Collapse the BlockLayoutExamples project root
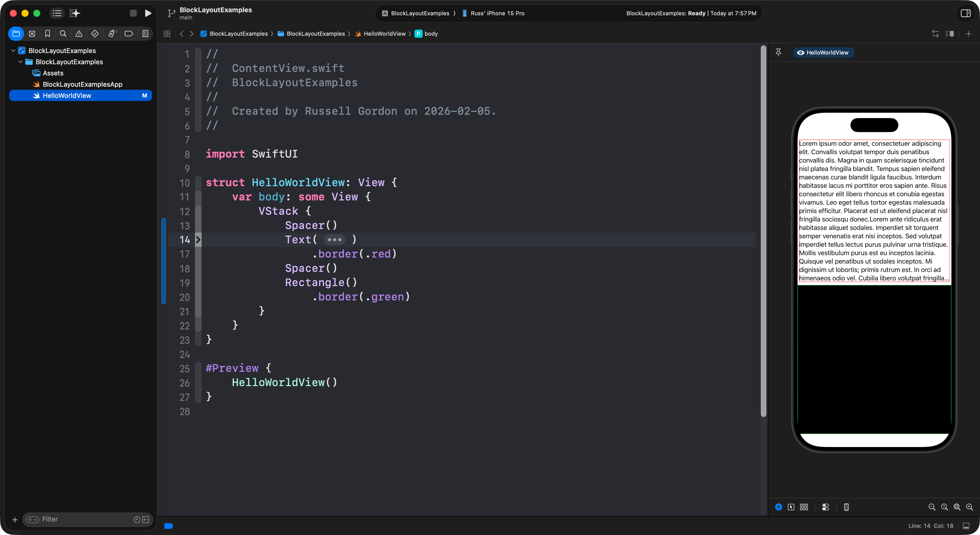Viewport: 980px width, 535px height. click(13, 50)
